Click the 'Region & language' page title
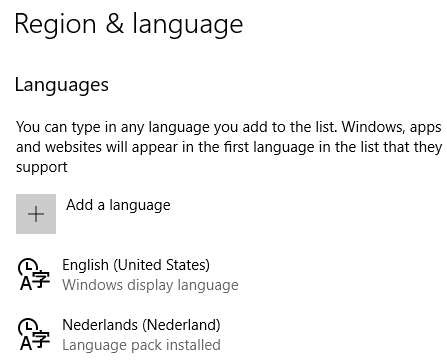Image resolution: width=447 pixels, height=361 pixels. pyautogui.click(x=129, y=24)
